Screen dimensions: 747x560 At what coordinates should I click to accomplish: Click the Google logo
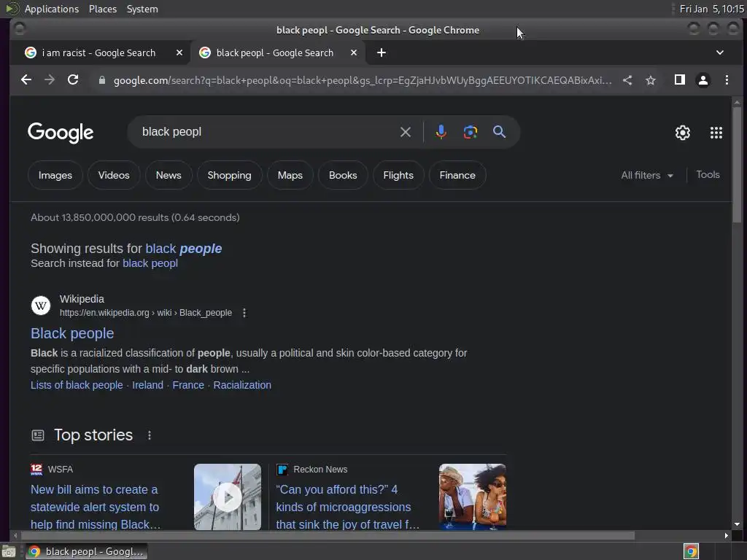(61, 133)
